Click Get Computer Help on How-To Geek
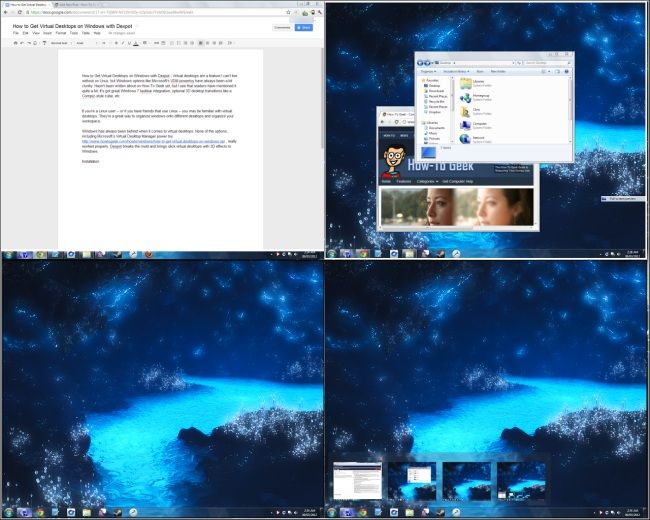The height and width of the screenshot is (520, 650). click(x=458, y=181)
